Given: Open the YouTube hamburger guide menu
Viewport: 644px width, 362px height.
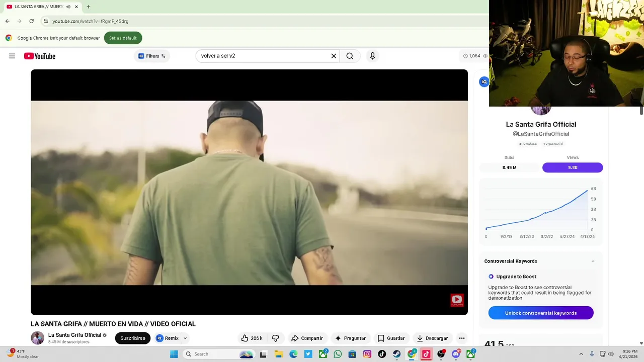Looking at the screenshot, I should (12, 56).
